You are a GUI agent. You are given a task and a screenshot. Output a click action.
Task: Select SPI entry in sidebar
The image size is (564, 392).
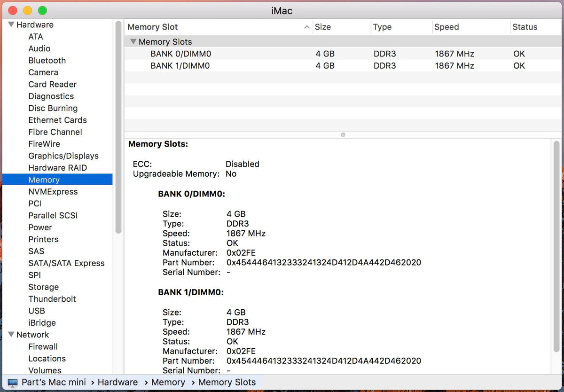(34, 275)
